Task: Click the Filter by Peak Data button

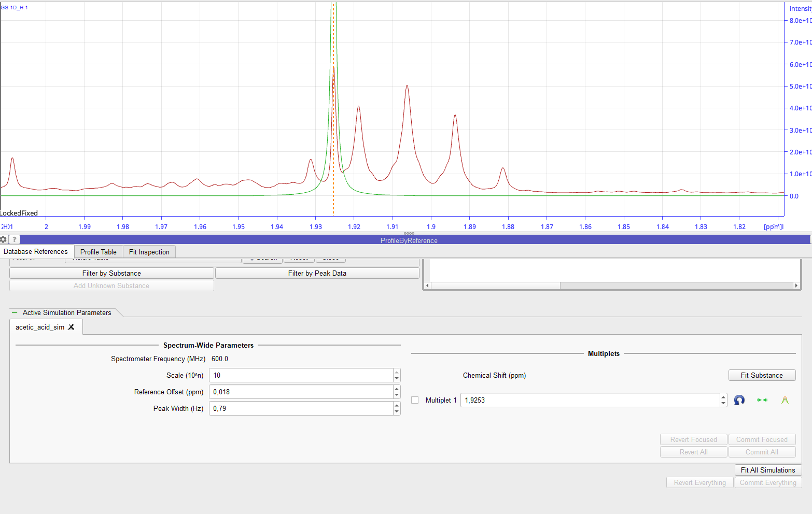Action: [x=317, y=273]
